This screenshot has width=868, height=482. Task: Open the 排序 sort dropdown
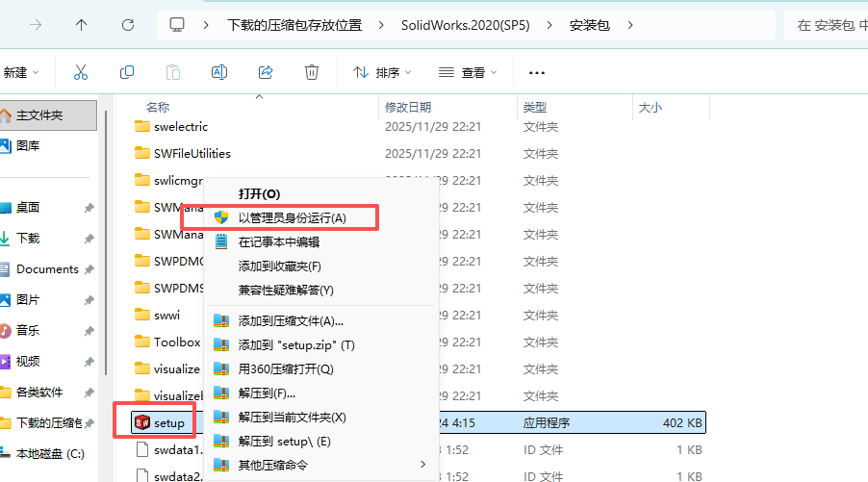pos(383,72)
